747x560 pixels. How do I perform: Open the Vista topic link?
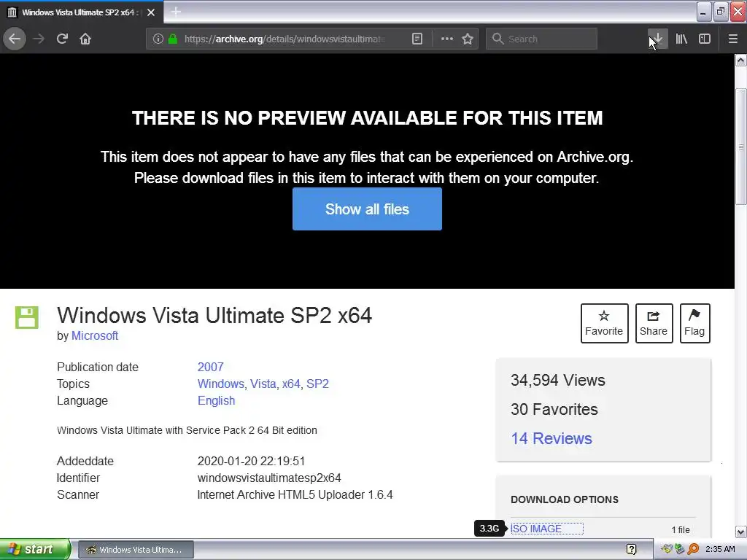263,384
